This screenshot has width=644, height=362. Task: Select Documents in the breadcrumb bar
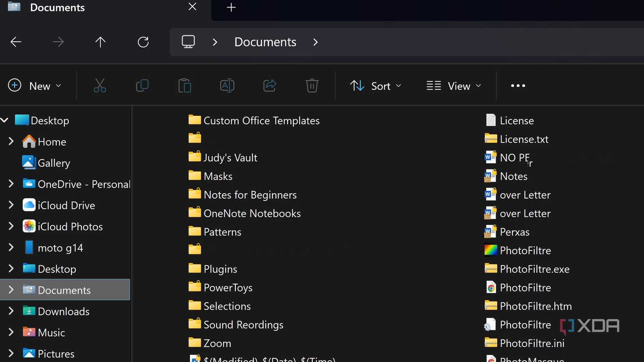[265, 42]
